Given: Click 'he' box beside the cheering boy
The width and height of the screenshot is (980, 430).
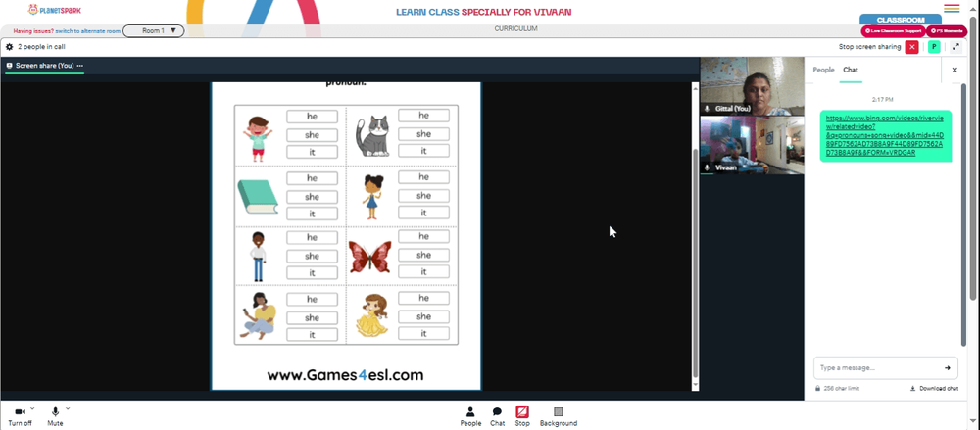Looking at the screenshot, I should [312, 117].
